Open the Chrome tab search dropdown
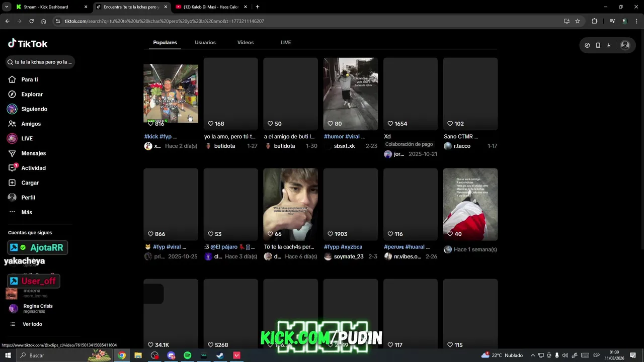Screen dimensions: 644x362 coord(7,7)
